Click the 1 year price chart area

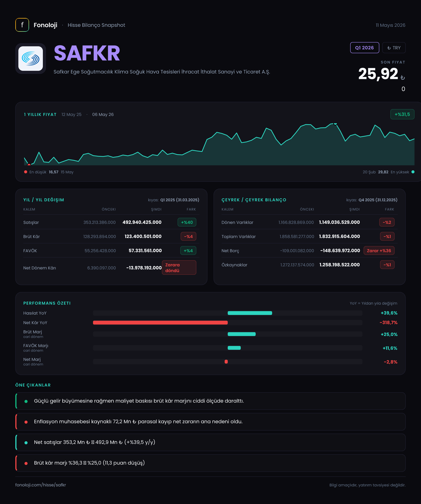tap(219, 144)
